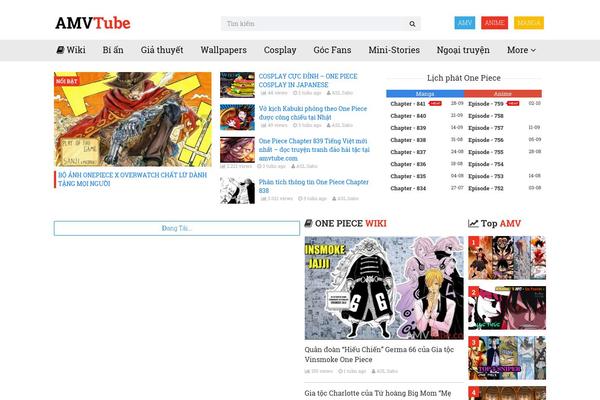This screenshot has width=600, height=400.
Task: Open Top AMV thumbnail number 1
Action: click(x=507, y=258)
